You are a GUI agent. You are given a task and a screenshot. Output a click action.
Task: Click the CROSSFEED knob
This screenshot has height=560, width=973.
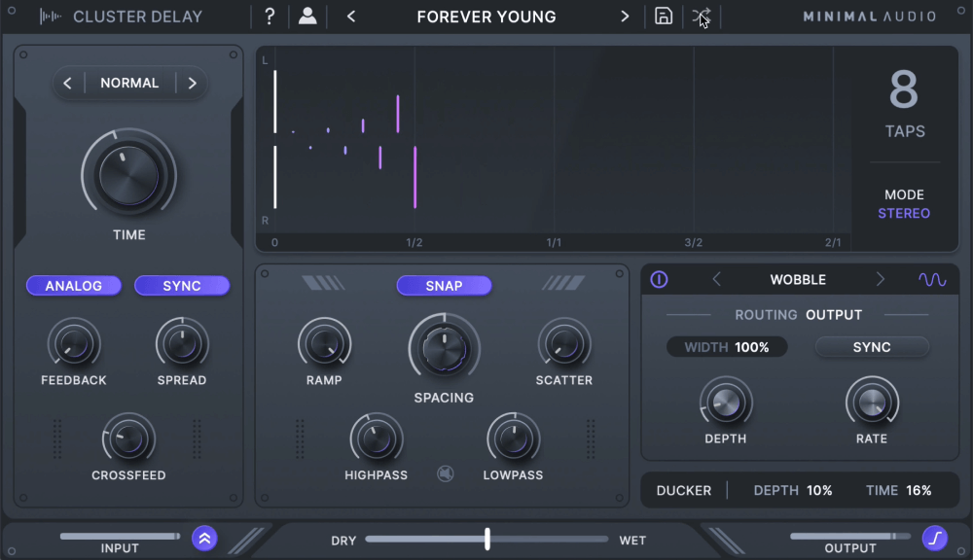pos(128,439)
